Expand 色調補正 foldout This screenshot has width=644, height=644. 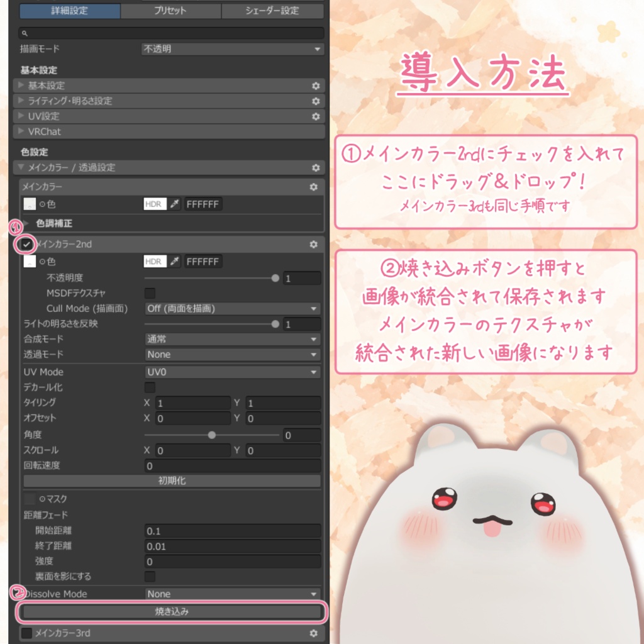click(27, 223)
